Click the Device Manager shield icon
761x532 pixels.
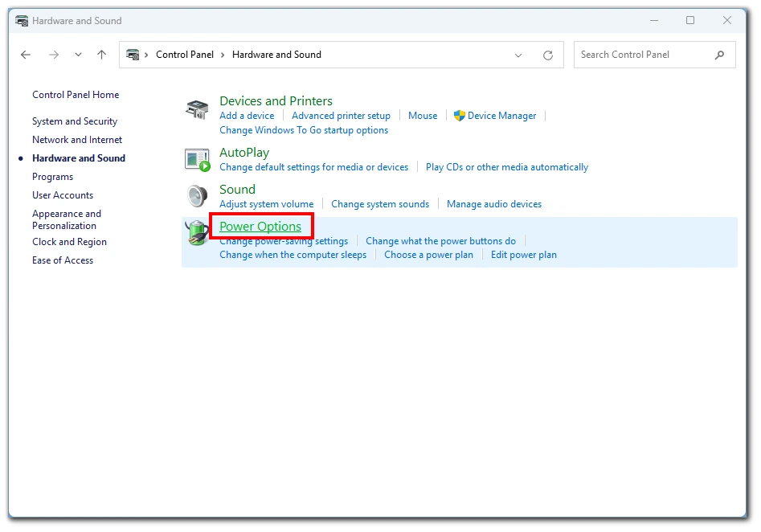(459, 116)
